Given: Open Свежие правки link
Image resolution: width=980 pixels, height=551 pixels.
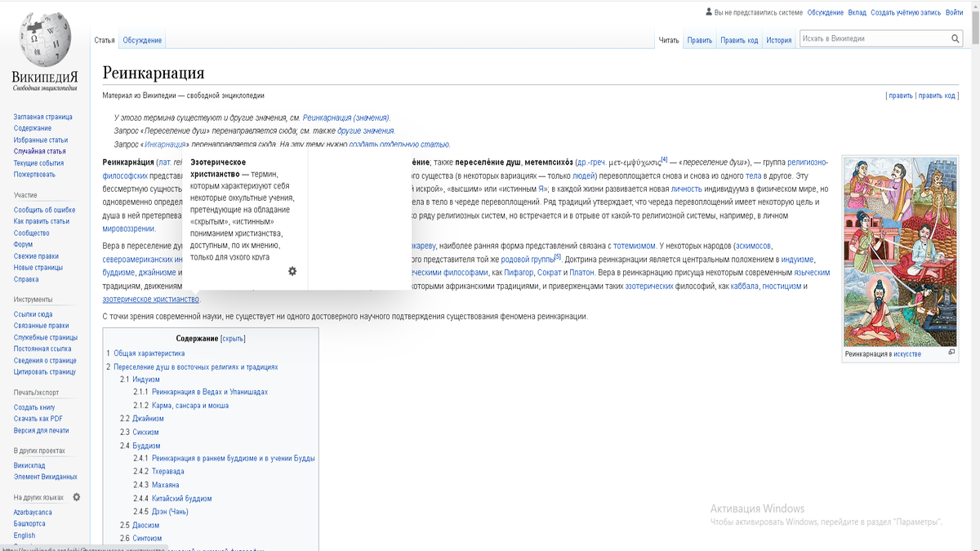Looking at the screenshot, I should (37, 256).
